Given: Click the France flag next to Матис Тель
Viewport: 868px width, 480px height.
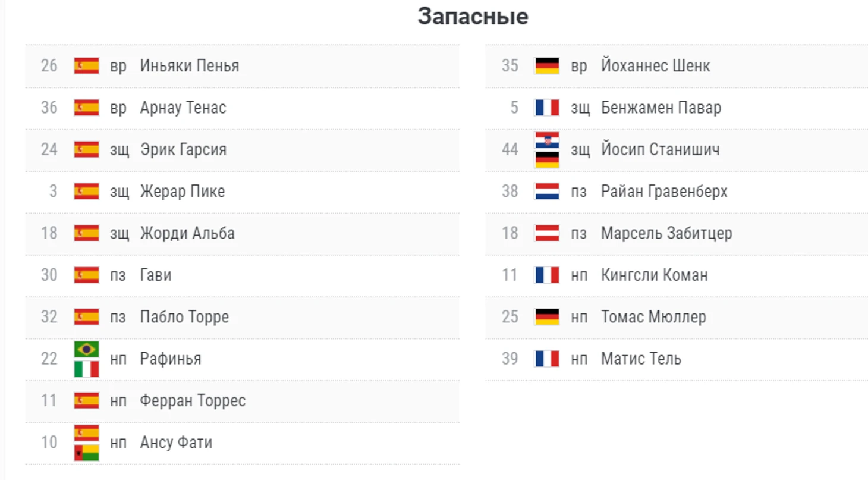Looking at the screenshot, I should tap(546, 358).
